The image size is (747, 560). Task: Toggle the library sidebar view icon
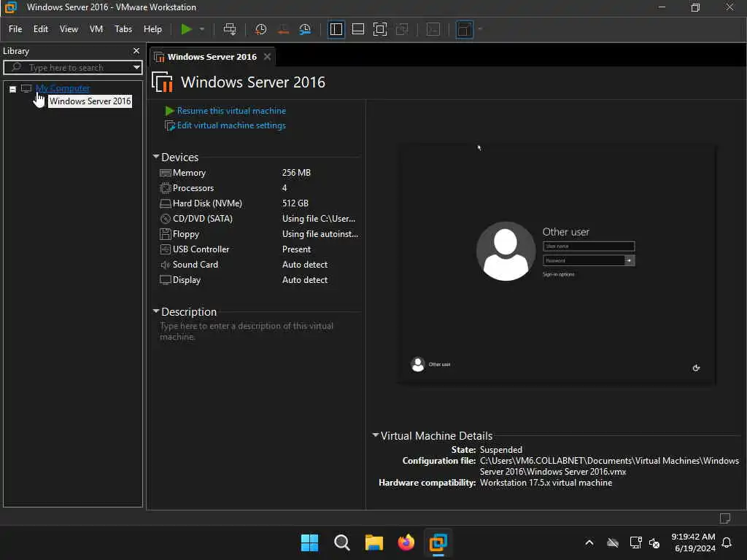tap(336, 29)
